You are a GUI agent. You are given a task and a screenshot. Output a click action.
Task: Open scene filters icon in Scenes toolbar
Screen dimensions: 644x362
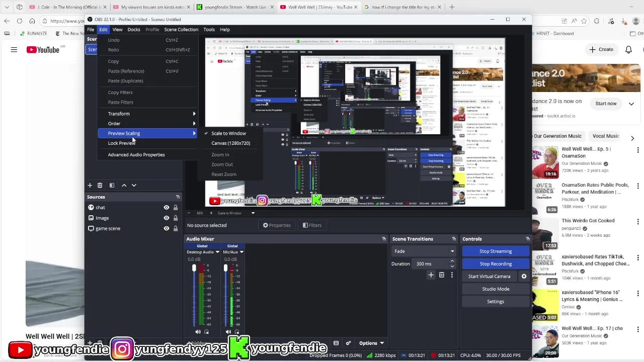tap(112, 186)
